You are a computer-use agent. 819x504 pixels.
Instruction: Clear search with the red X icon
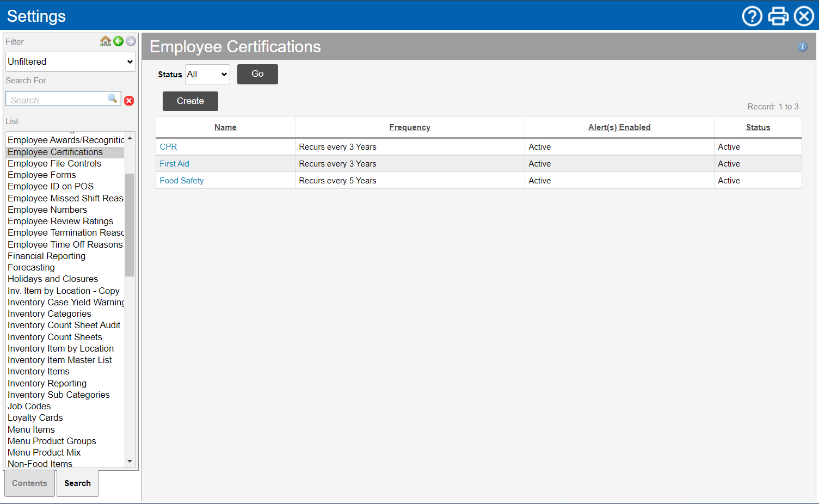click(129, 101)
